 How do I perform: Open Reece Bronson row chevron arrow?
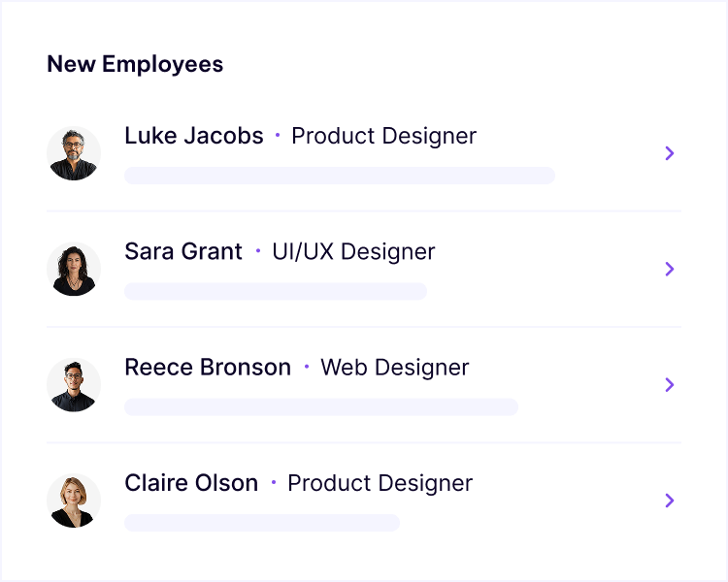click(669, 385)
